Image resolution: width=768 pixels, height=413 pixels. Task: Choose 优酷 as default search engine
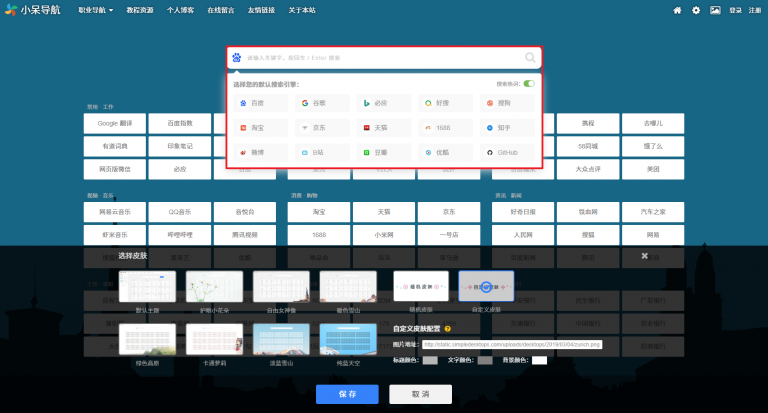(x=445, y=152)
